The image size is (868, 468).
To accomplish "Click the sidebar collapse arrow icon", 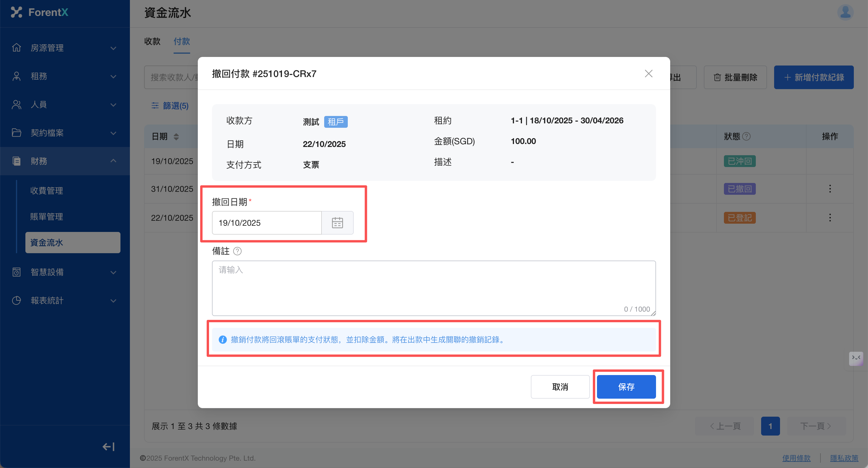I will coord(109,446).
